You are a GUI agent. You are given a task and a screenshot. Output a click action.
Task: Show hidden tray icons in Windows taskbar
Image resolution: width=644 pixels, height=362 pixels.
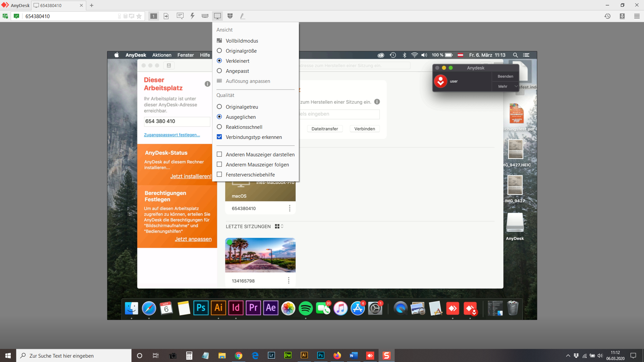pos(568,356)
